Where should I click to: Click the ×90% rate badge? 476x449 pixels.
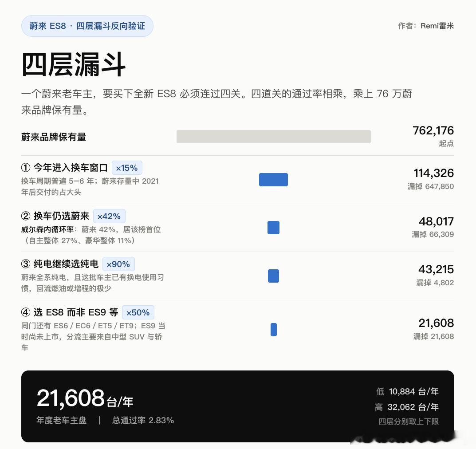[x=118, y=264]
